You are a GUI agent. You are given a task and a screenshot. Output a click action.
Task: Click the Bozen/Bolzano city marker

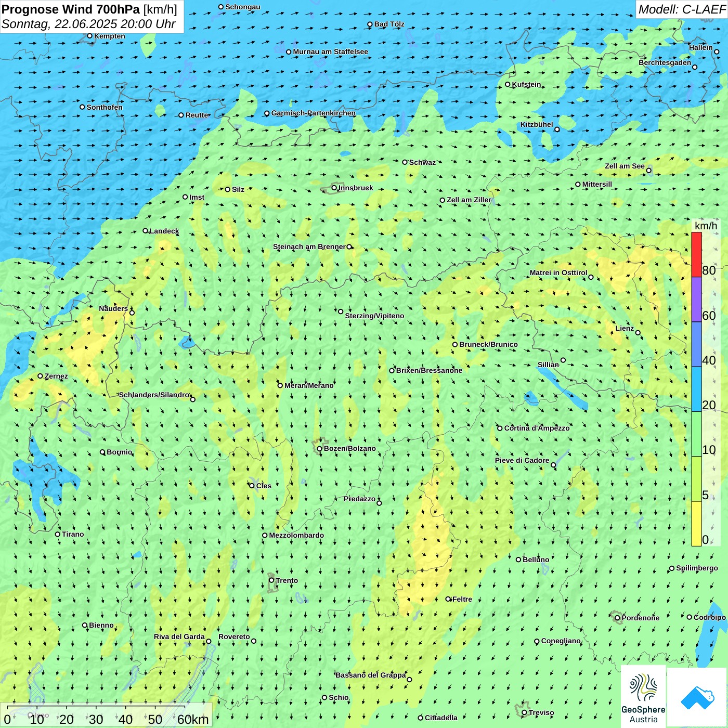coord(319,448)
